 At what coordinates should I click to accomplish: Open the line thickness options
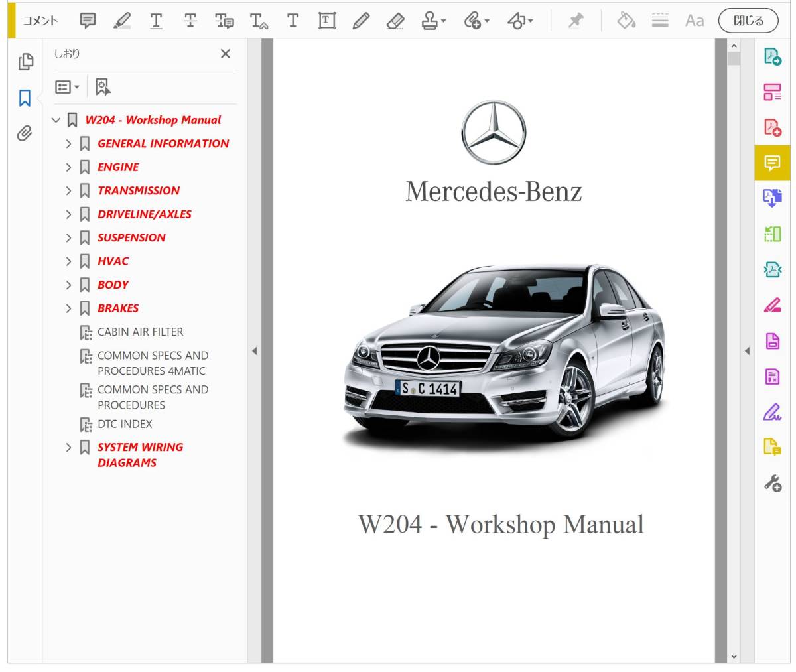660,21
